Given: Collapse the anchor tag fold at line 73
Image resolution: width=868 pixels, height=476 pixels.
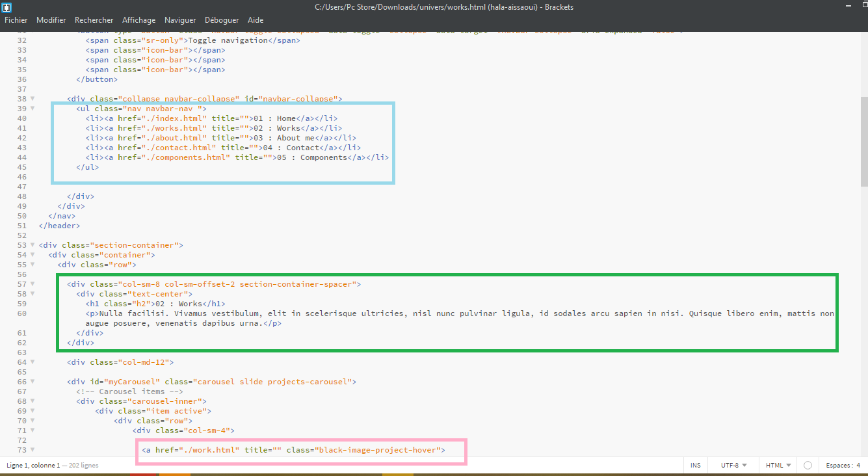Looking at the screenshot, I should pos(32,450).
